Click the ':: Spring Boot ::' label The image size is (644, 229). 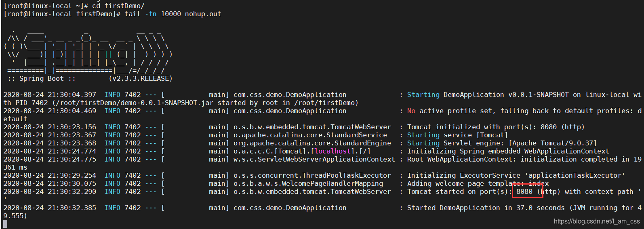pyautogui.click(x=42, y=78)
